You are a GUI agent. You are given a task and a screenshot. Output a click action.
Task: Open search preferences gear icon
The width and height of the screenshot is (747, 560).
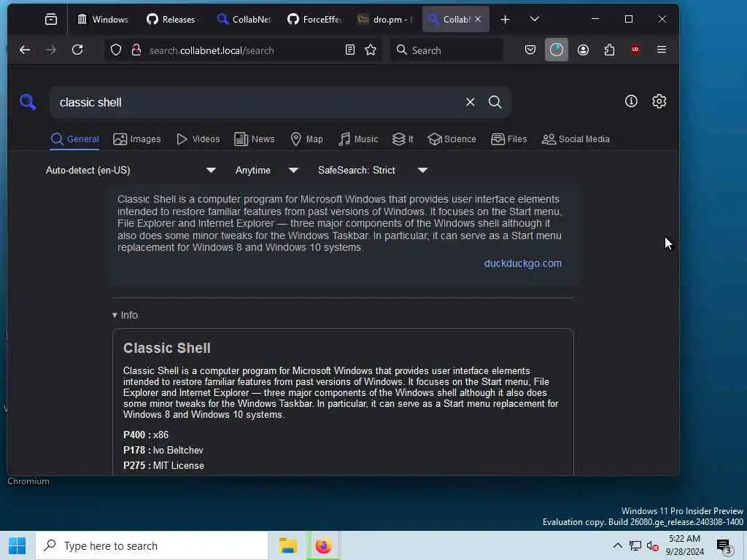[x=659, y=101]
